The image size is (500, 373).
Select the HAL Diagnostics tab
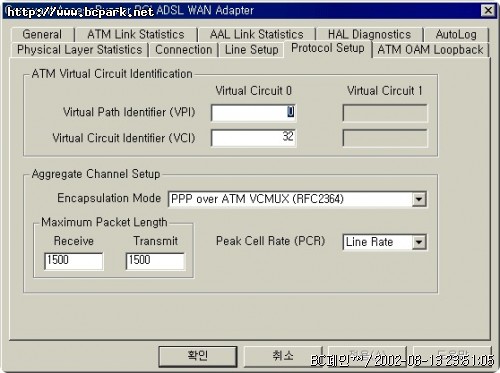click(x=369, y=34)
